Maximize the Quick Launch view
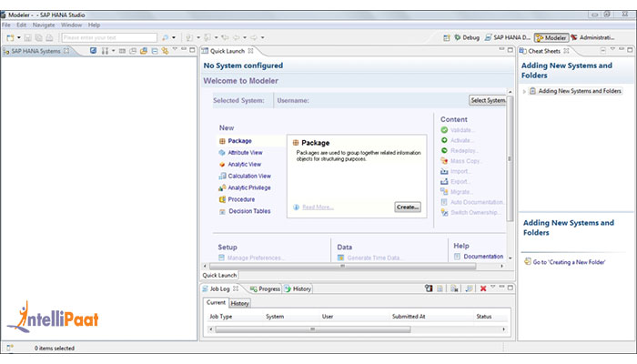The width and height of the screenshot is (637, 364). [511, 49]
